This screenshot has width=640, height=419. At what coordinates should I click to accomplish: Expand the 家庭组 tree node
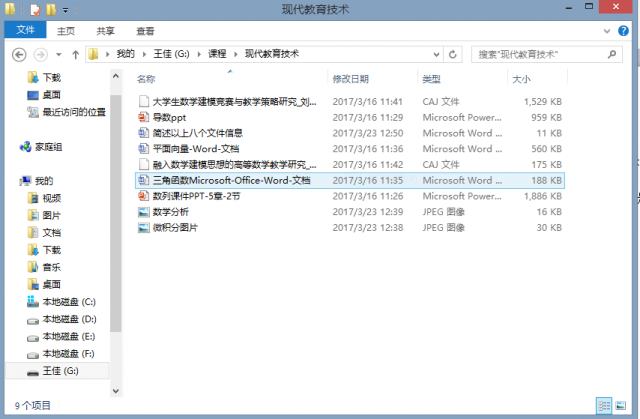12,147
